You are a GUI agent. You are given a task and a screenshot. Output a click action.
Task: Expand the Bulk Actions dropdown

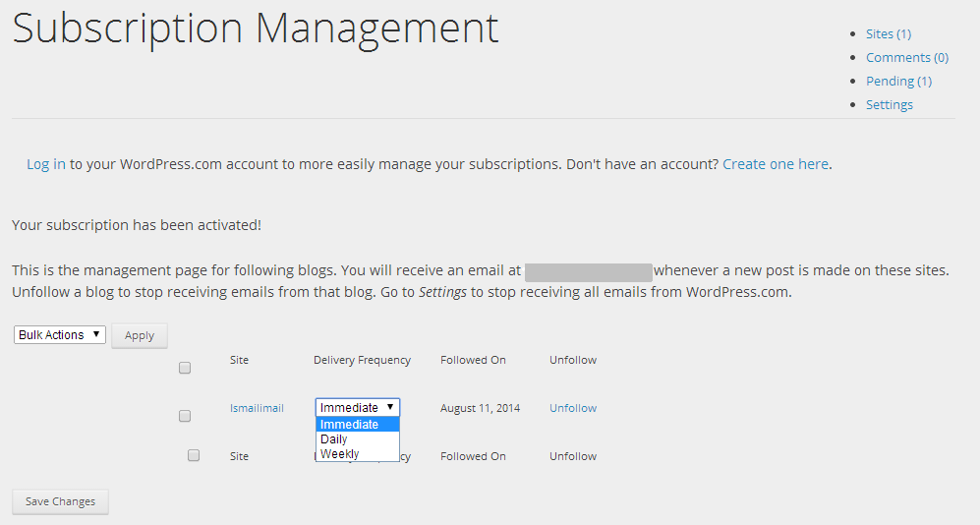pos(60,335)
